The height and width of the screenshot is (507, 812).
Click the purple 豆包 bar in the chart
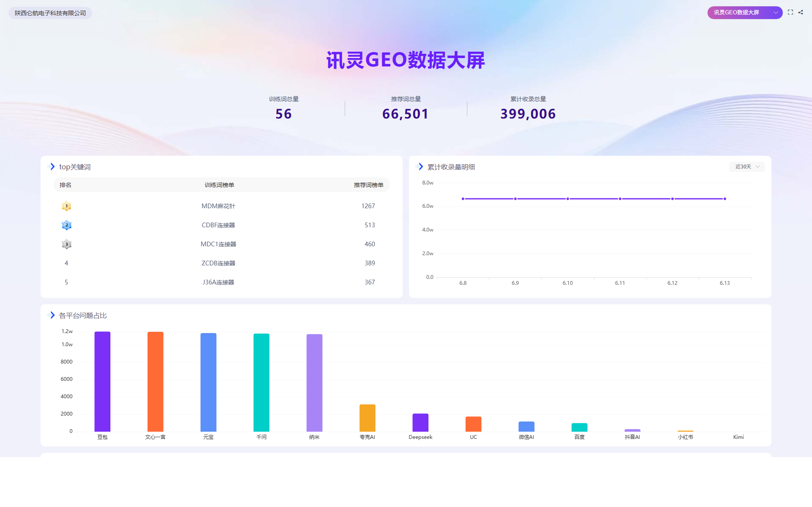(102, 381)
